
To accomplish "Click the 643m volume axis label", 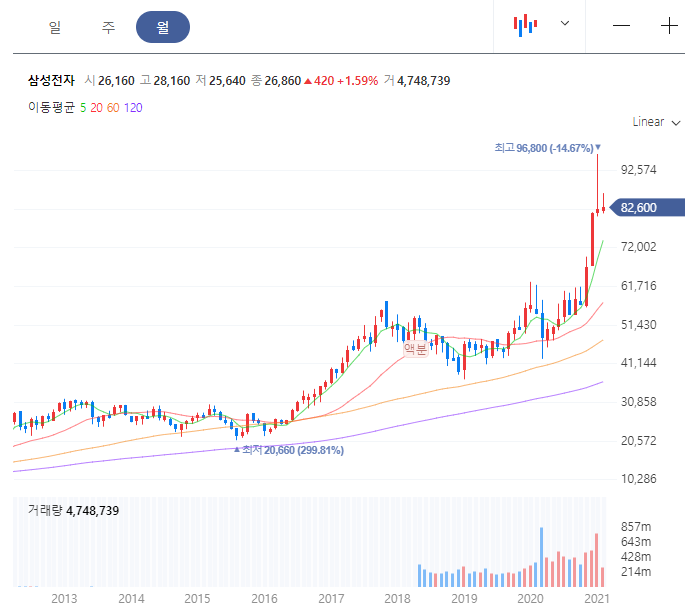I will tap(636, 542).
